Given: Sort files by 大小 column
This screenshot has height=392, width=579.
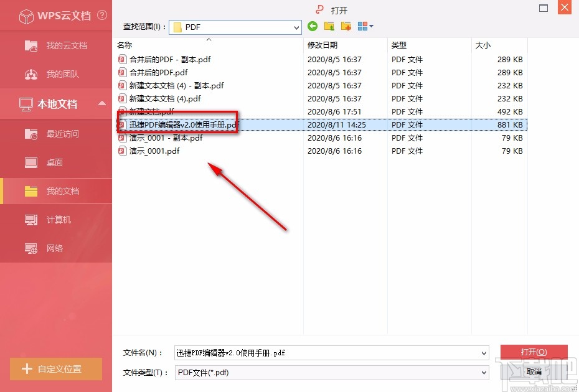Looking at the screenshot, I should tap(482, 45).
